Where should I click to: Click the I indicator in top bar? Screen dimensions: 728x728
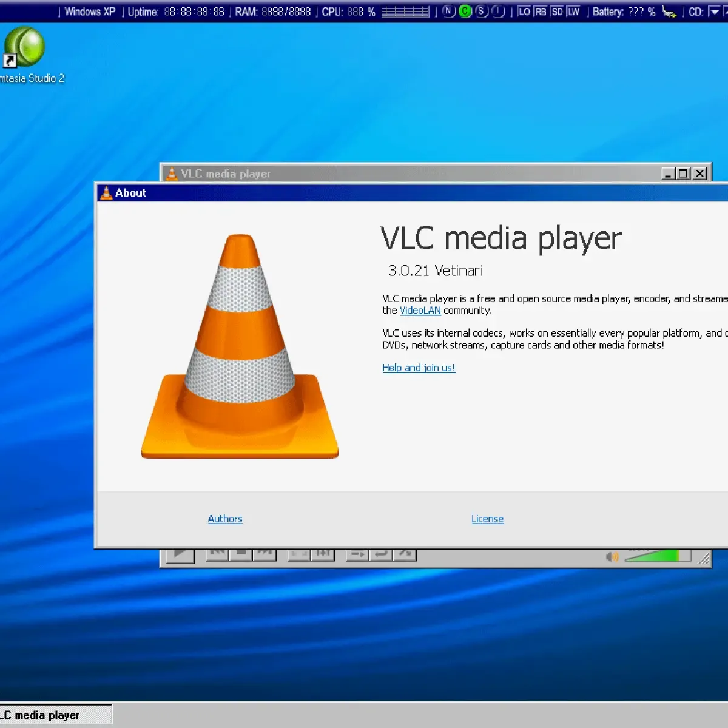tap(498, 12)
